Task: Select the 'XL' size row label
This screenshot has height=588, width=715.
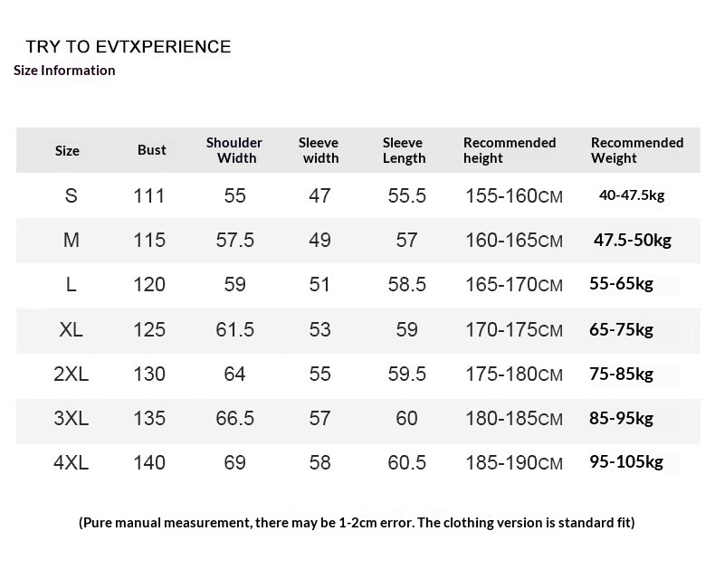Action: coord(71,329)
